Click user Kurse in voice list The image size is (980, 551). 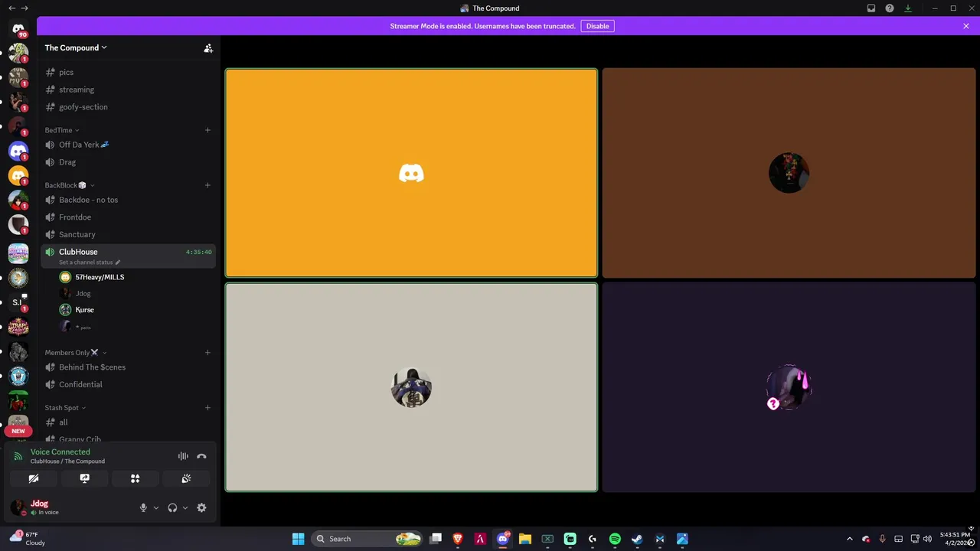click(x=135, y=310)
